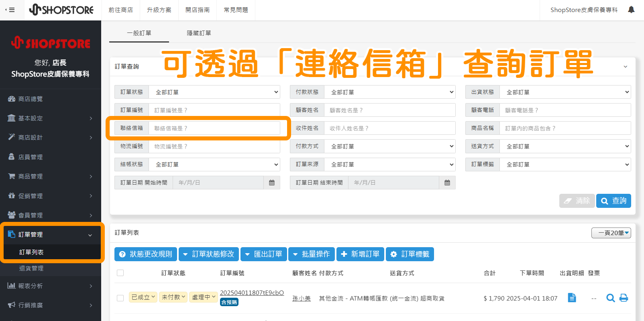The height and width of the screenshot is (321, 644).
Task: Focus the 物流編號 input field
Action: click(x=214, y=146)
